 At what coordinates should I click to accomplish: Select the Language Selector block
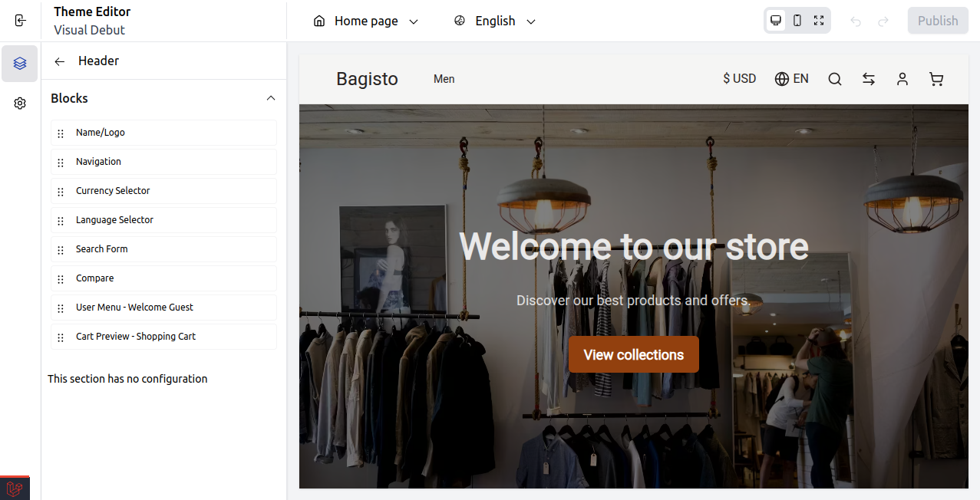[163, 220]
